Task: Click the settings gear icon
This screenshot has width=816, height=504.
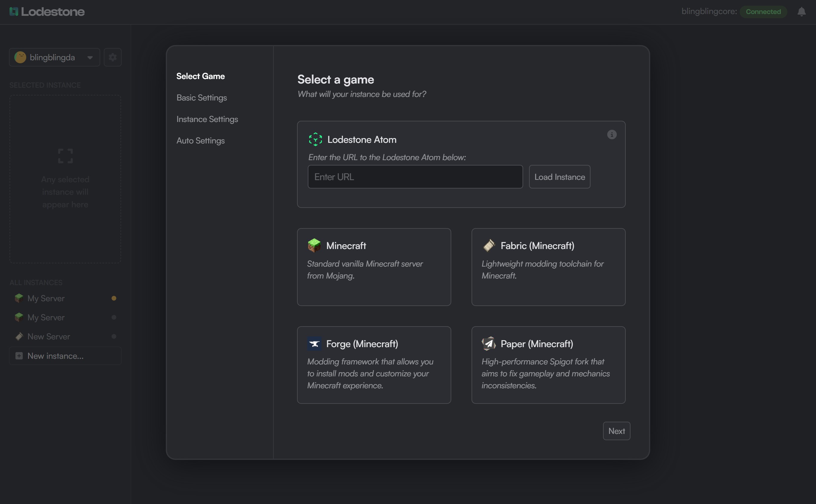Action: pyautogui.click(x=112, y=57)
